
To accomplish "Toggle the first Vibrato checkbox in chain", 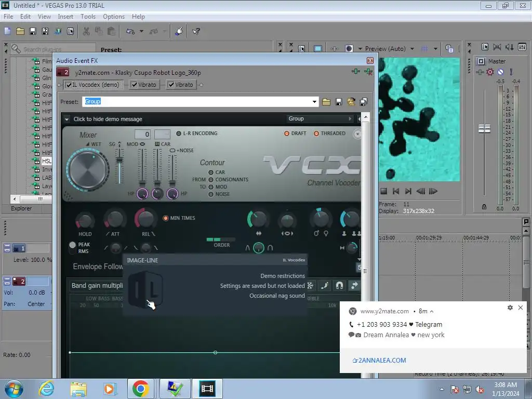I will tap(135, 85).
